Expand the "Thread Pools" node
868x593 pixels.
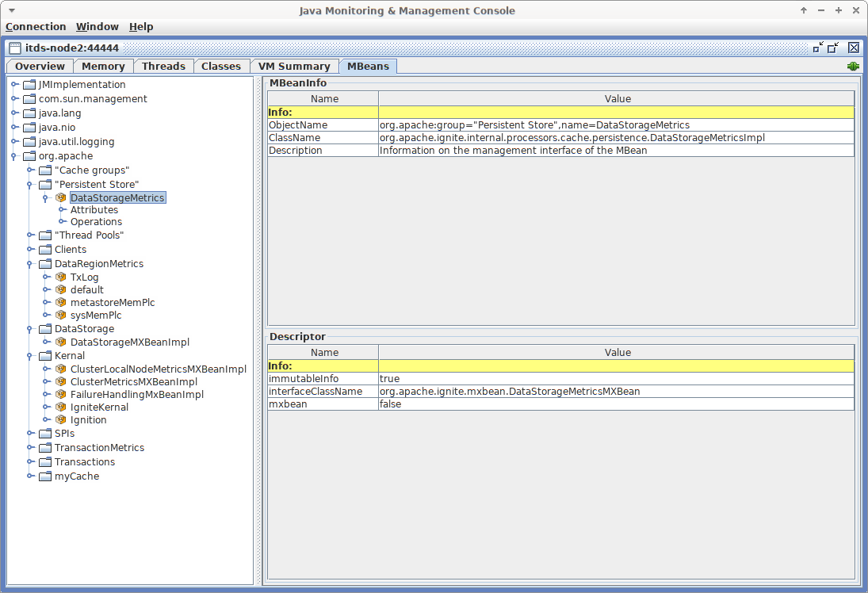click(x=30, y=235)
